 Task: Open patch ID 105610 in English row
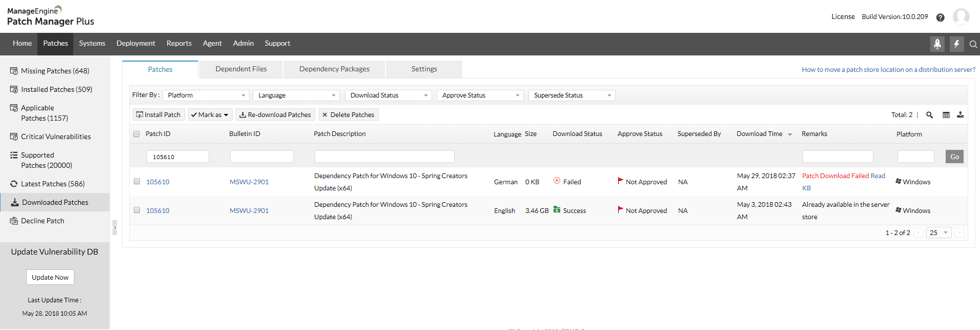coord(158,210)
